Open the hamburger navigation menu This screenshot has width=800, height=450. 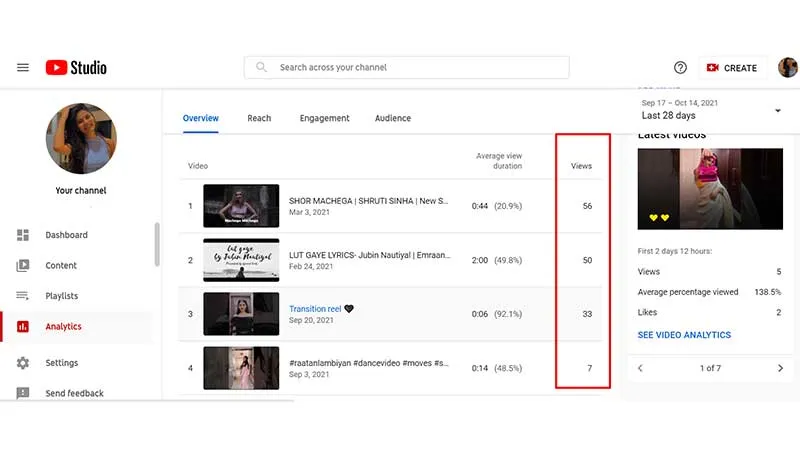coord(23,67)
